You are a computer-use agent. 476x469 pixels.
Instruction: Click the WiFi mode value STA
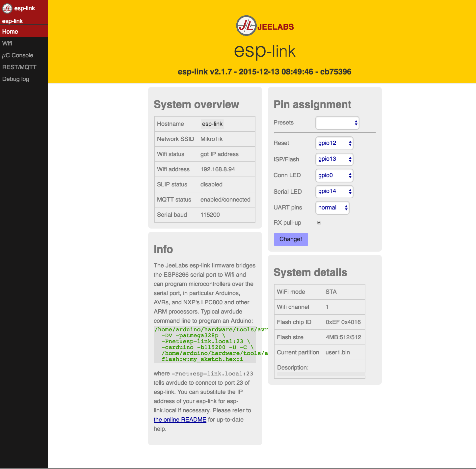click(x=331, y=292)
